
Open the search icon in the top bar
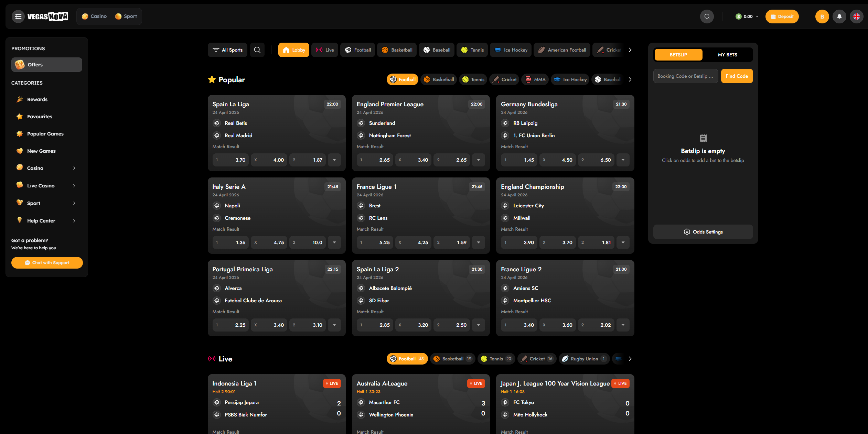pyautogui.click(x=707, y=16)
